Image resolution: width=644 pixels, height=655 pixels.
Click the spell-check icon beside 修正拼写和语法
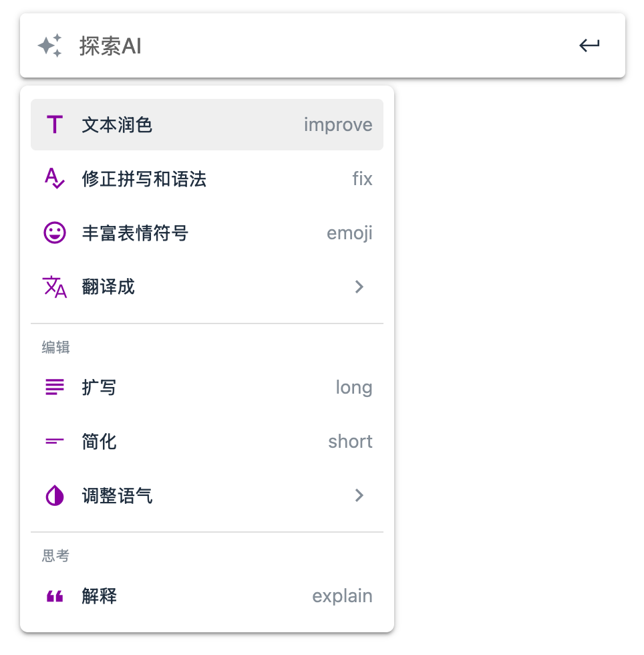pyautogui.click(x=53, y=178)
